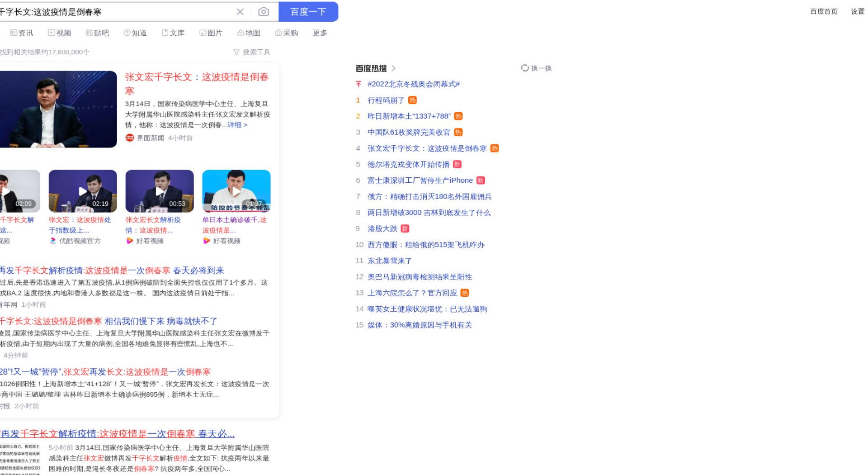
Task: Expand 百度热搜 chevron arrow
Action: [393, 68]
